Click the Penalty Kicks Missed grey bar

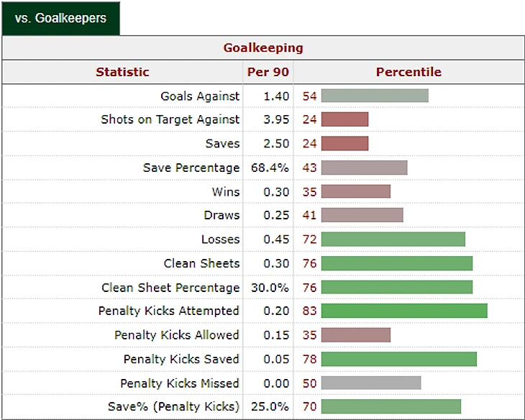tap(370, 383)
